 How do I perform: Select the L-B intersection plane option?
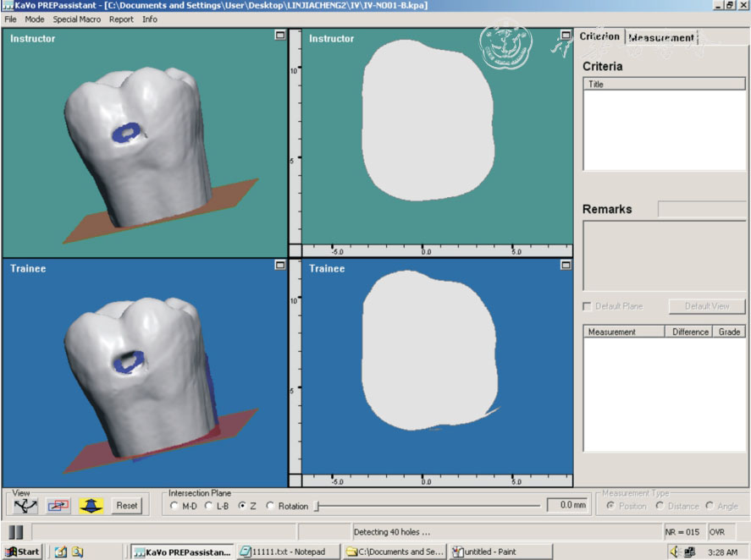click(210, 506)
